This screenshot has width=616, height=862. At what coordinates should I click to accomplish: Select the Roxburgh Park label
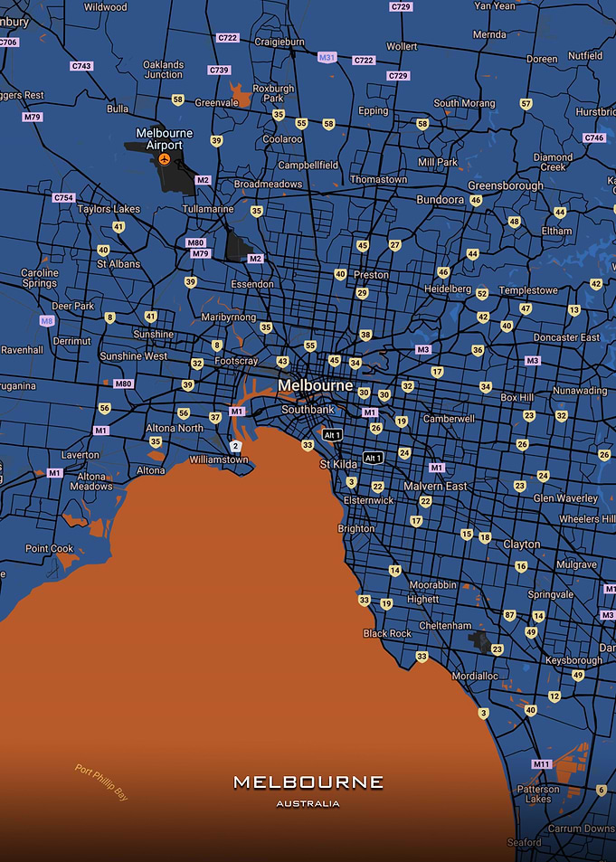273,93
